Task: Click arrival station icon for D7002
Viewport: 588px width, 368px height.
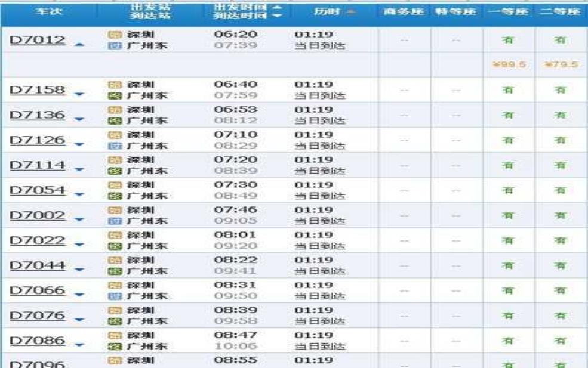Action: coord(115,221)
